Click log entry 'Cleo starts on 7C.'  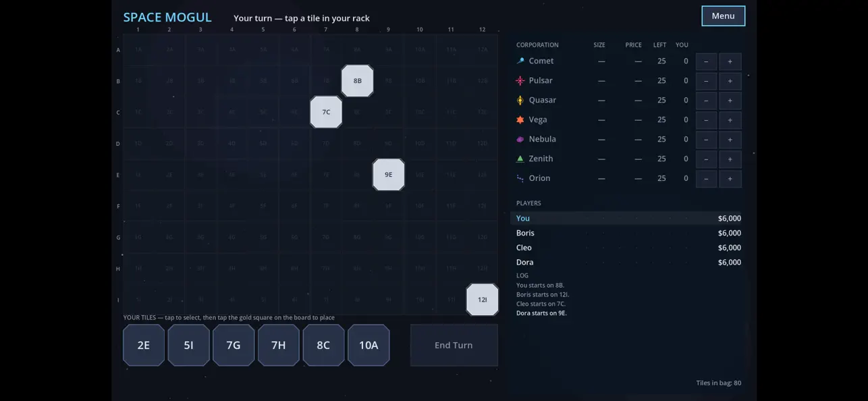click(541, 304)
